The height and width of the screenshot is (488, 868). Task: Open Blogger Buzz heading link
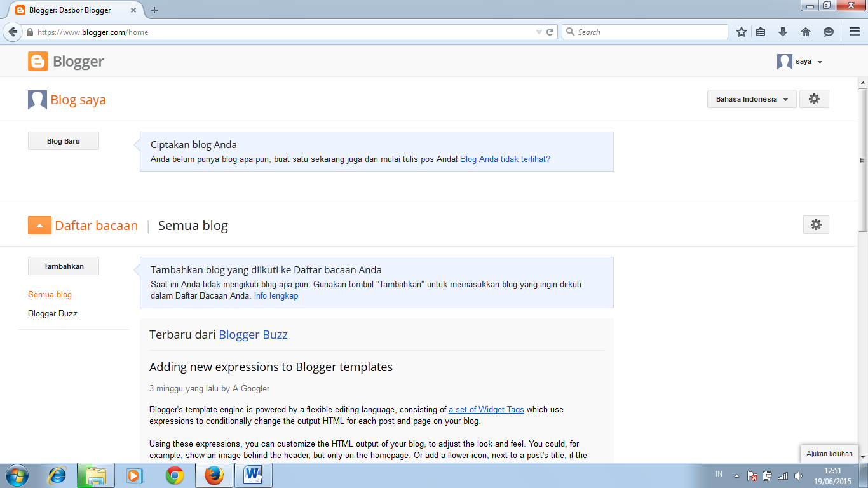(253, 335)
